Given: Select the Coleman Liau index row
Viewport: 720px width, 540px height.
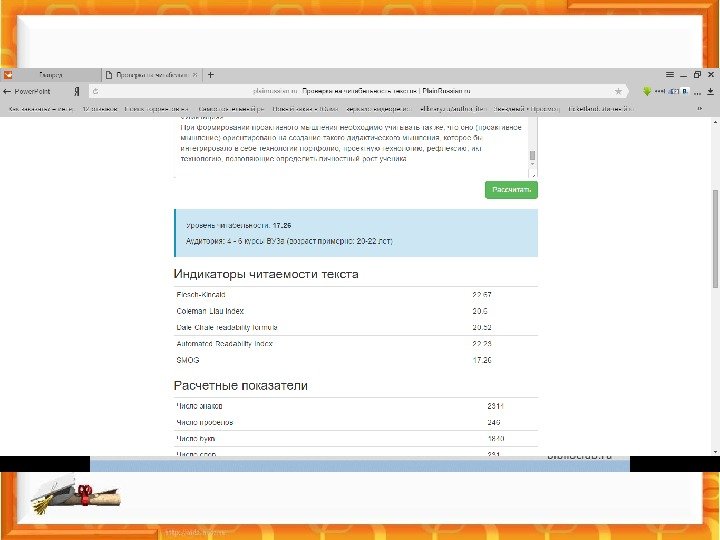Looking at the screenshot, I should [355, 311].
